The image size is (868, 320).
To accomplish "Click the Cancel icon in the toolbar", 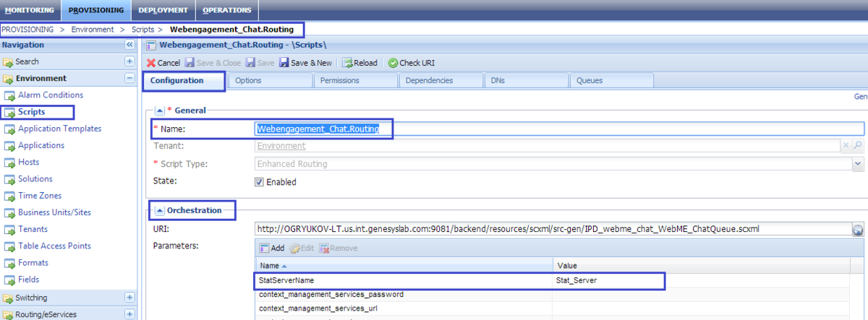I will click(x=151, y=63).
